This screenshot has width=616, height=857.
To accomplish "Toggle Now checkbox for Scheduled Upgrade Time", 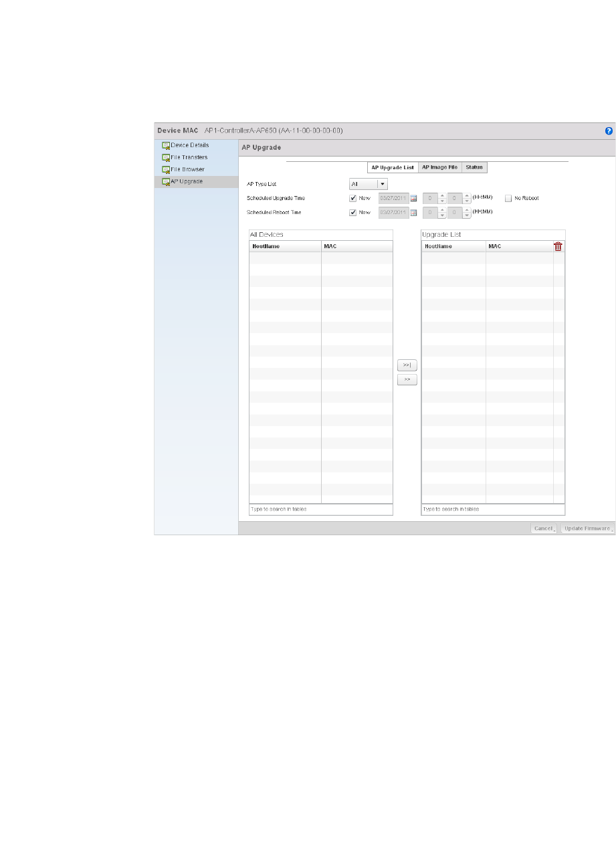I will tap(352, 199).
